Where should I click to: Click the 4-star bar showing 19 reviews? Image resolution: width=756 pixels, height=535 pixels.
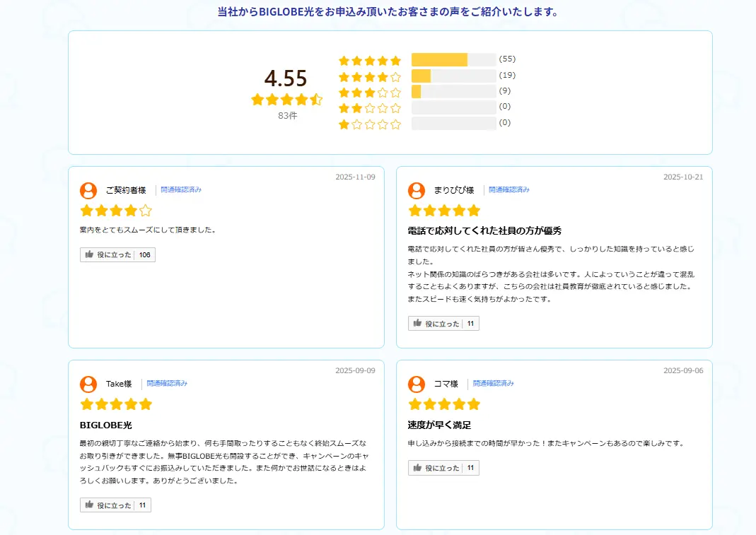click(x=453, y=76)
